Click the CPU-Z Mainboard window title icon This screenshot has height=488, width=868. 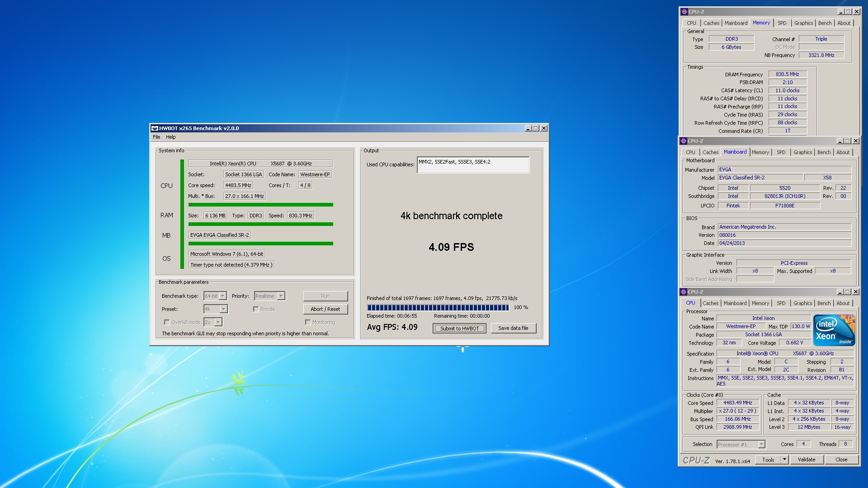coord(684,141)
